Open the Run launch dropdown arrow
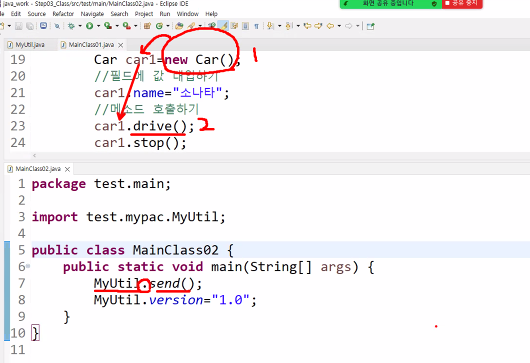The height and width of the screenshot is (363, 530). (x=98, y=26)
